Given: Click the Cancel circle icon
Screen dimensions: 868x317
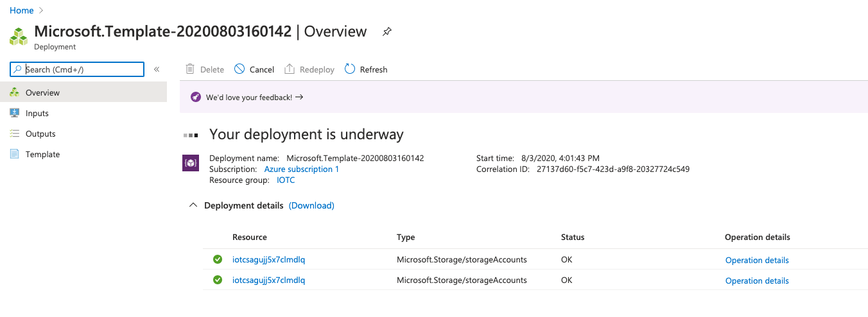Looking at the screenshot, I should point(239,69).
